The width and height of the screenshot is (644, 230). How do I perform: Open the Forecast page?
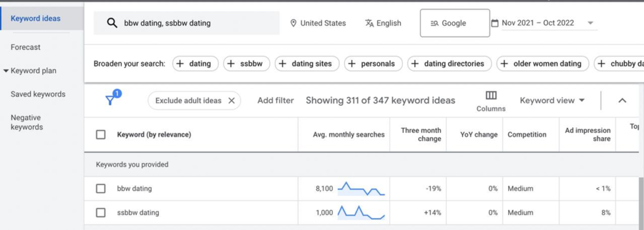click(x=25, y=47)
